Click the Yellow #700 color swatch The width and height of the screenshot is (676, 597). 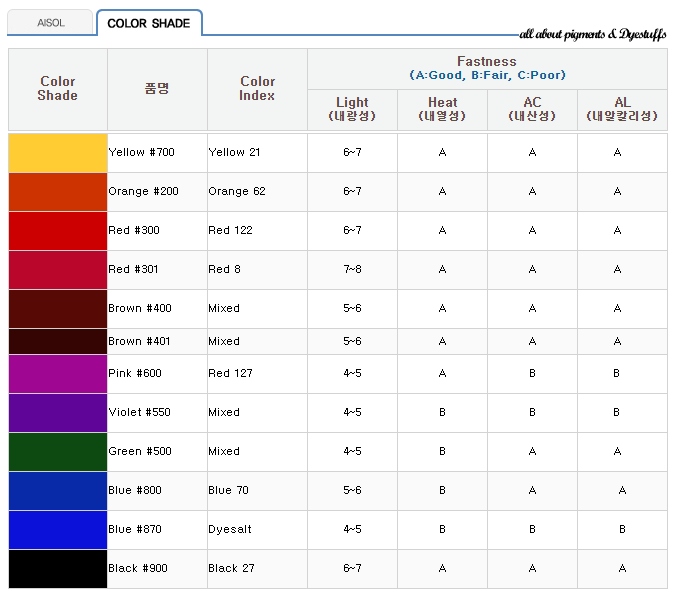[x=58, y=152]
